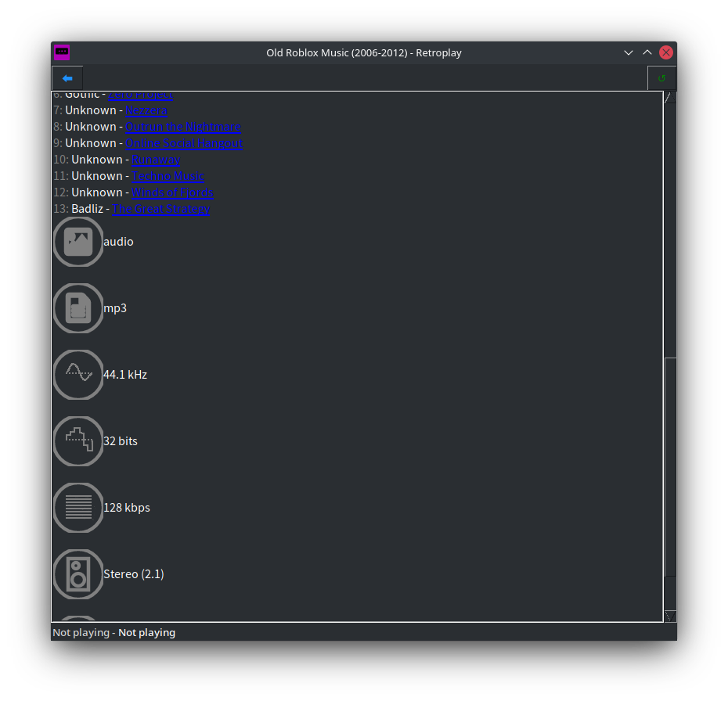Image resolution: width=728 pixels, height=701 pixels.
Task: Click the scrollbar down arrow
Action: tap(670, 616)
